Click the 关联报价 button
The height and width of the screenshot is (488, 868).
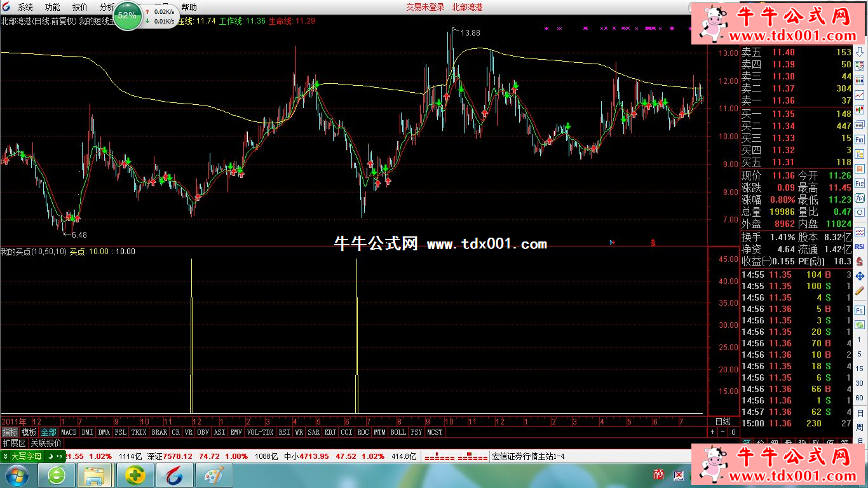(46, 443)
